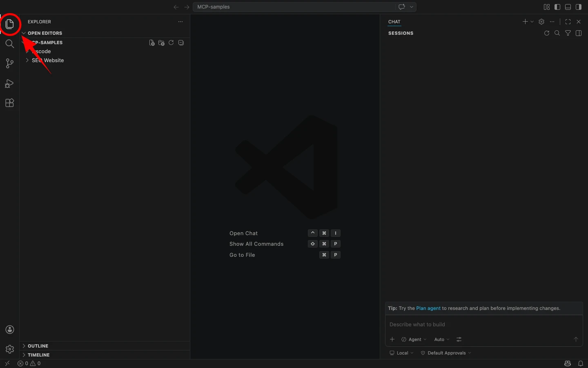Viewport: 588px width, 368px height.
Task: Open the Local session target dropdown
Action: (402, 353)
